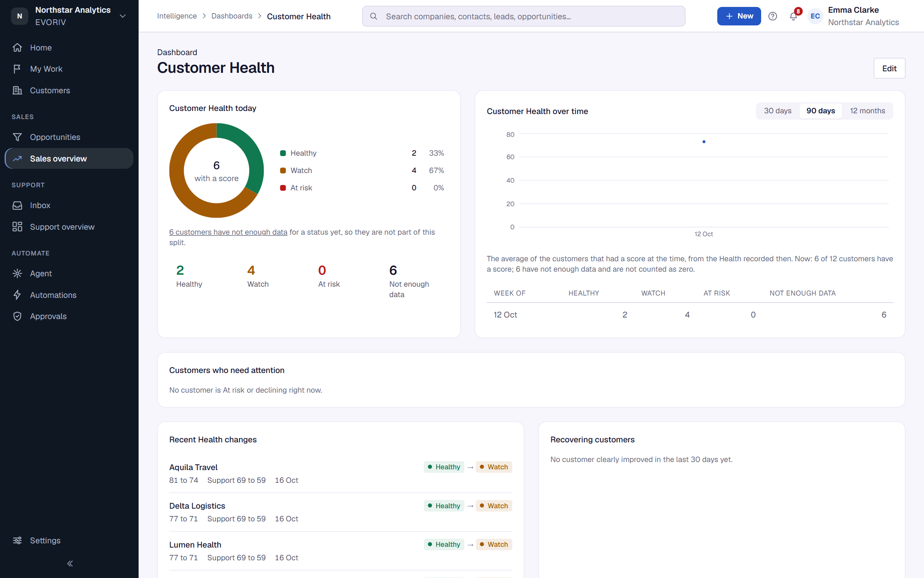924x578 pixels.
Task: Focus the search companies, contacts field
Action: coord(524,16)
